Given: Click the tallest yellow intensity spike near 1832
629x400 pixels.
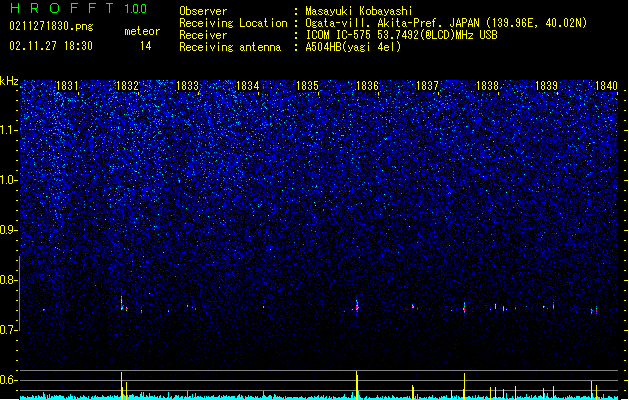Looking at the screenshot, I should click(122, 385).
